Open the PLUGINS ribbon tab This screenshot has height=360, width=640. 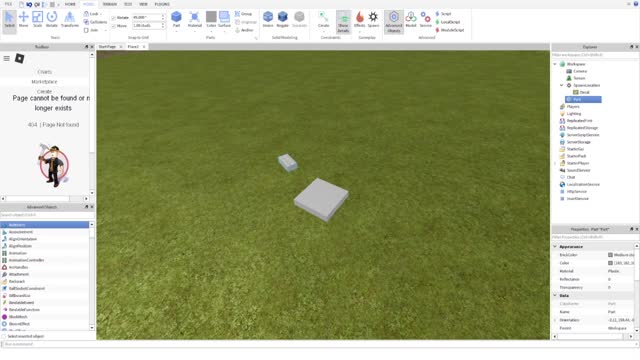[162, 4]
